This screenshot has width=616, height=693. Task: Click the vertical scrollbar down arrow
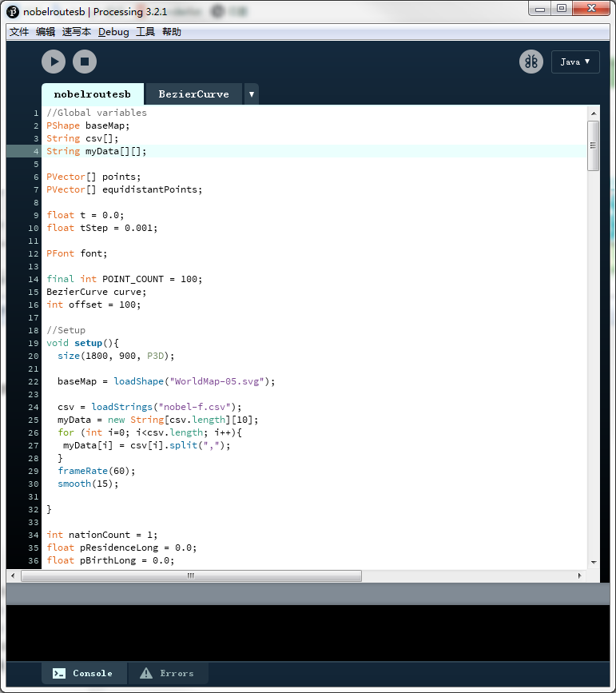[594, 562]
